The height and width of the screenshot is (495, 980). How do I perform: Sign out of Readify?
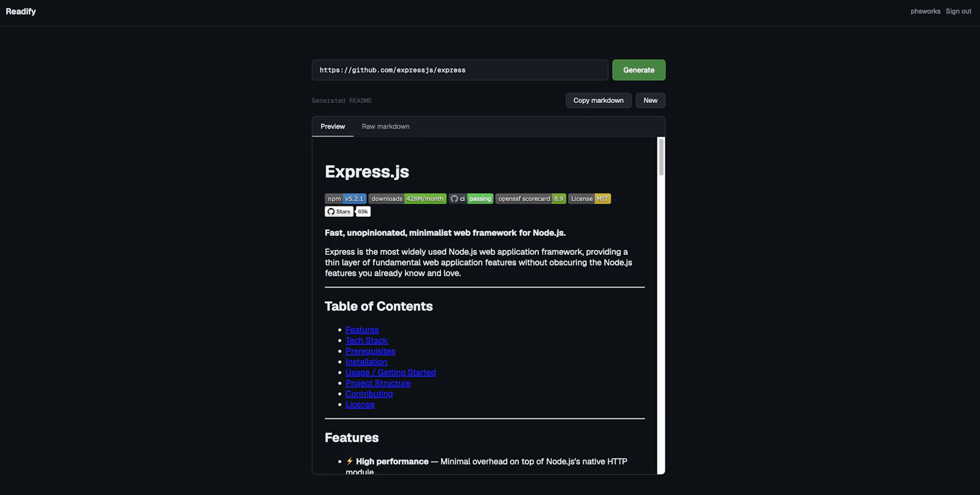click(958, 12)
